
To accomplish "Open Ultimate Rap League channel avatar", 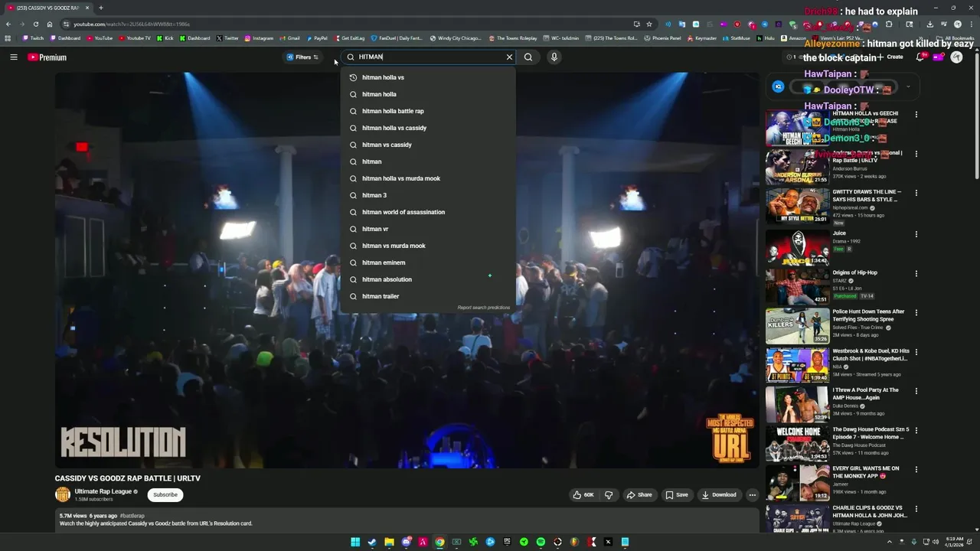I will click(x=63, y=495).
